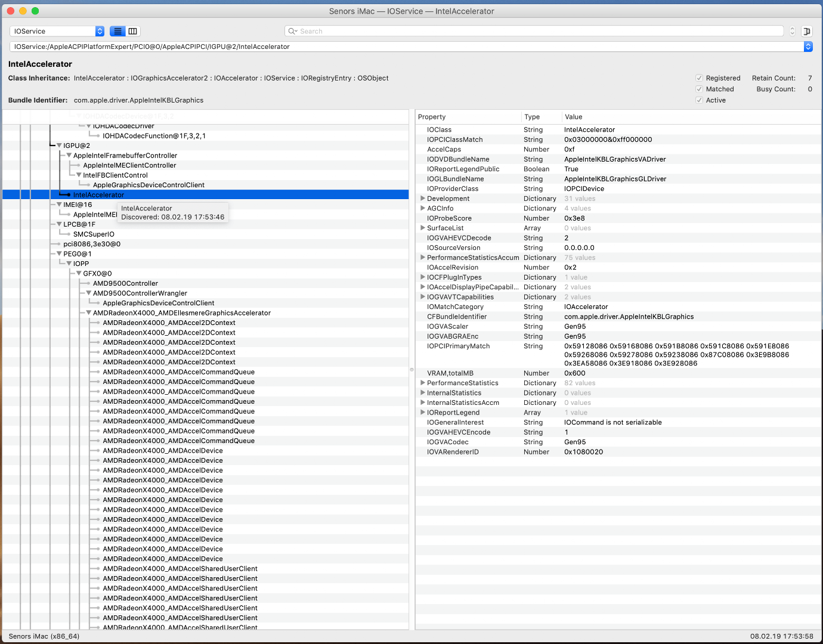Expand the Development property dictionary

[x=423, y=199]
